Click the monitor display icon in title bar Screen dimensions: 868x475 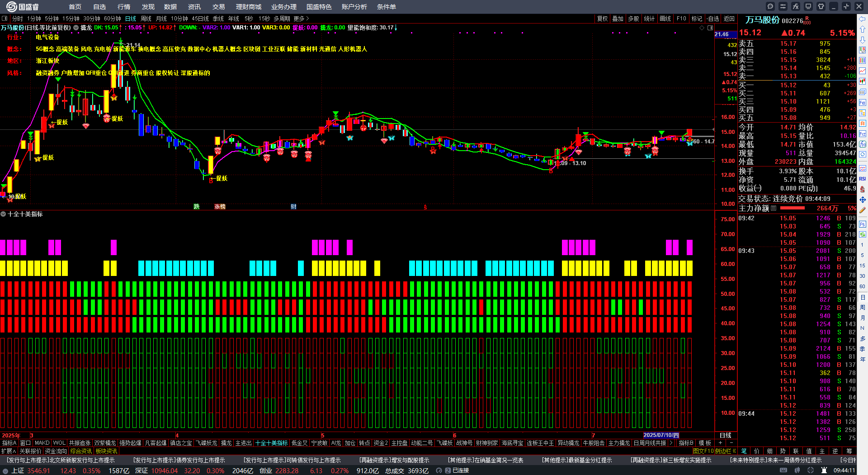[x=808, y=6]
